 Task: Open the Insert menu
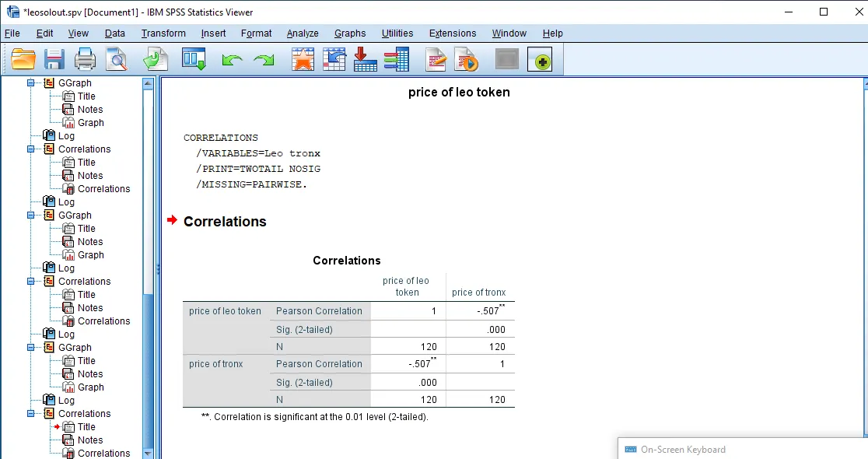(x=213, y=33)
